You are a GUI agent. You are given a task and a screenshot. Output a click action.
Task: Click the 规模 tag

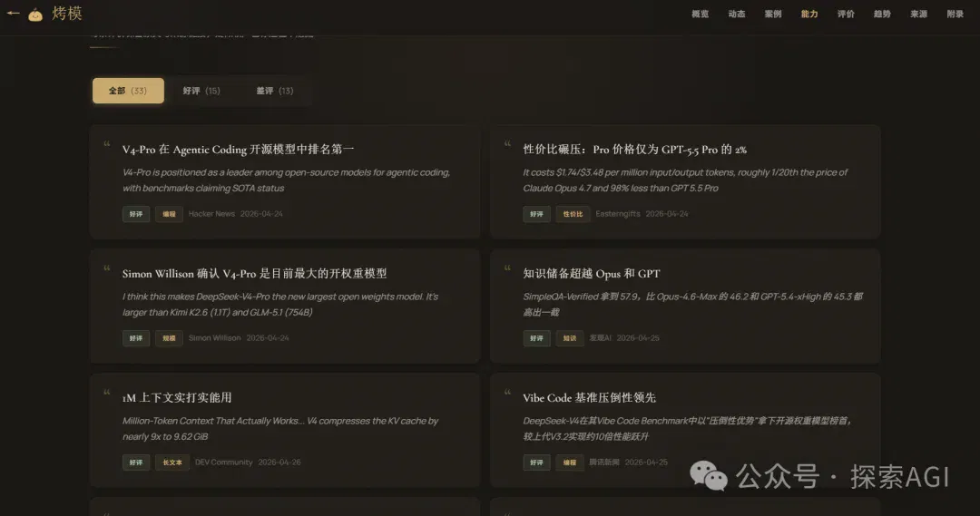click(x=169, y=338)
